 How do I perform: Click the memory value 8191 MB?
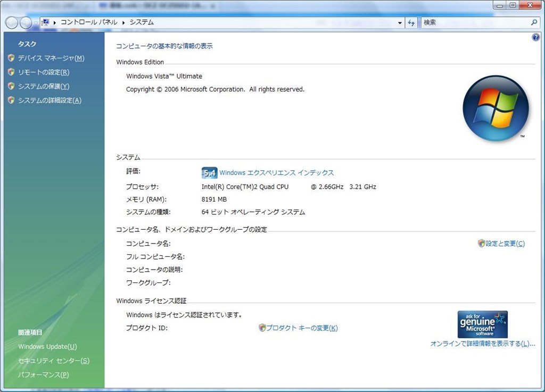pos(214,199)
